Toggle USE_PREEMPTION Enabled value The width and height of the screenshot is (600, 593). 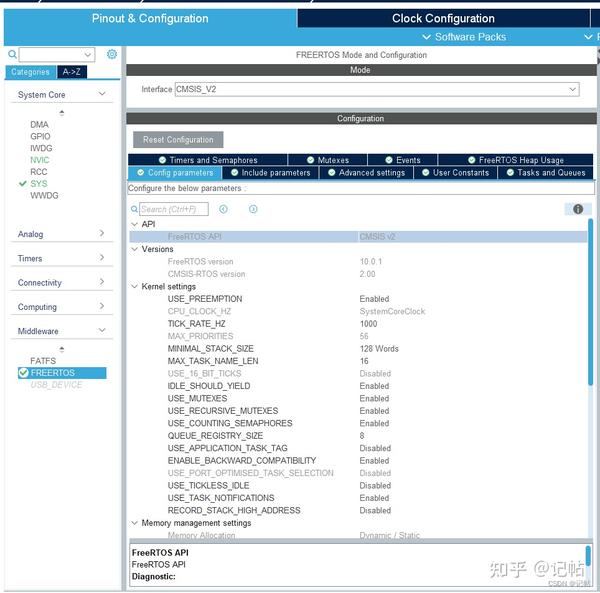coord(374,299)
